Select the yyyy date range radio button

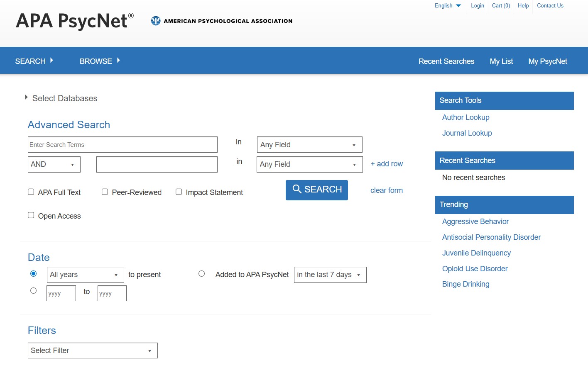(34, 291)
